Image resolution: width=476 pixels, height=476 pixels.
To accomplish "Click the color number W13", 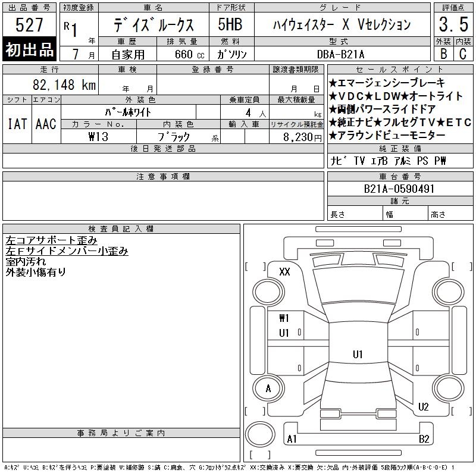I will 98,137.
